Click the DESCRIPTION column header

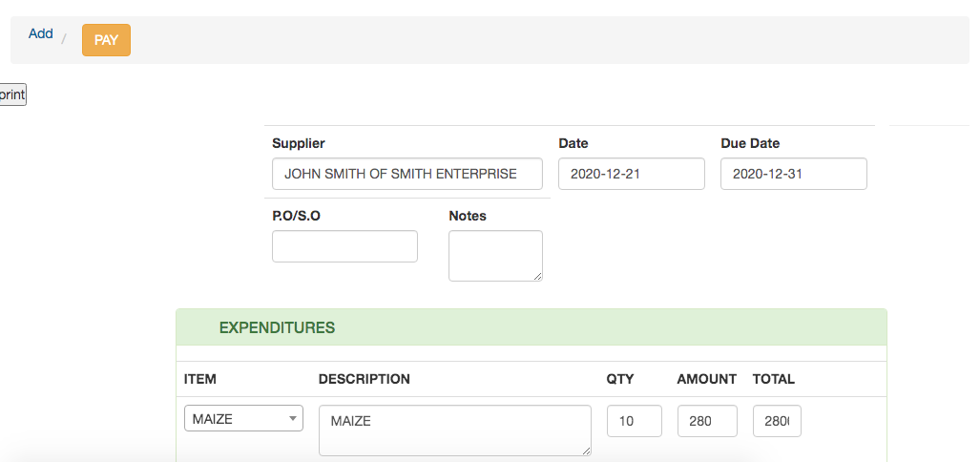tap(364, 379)
